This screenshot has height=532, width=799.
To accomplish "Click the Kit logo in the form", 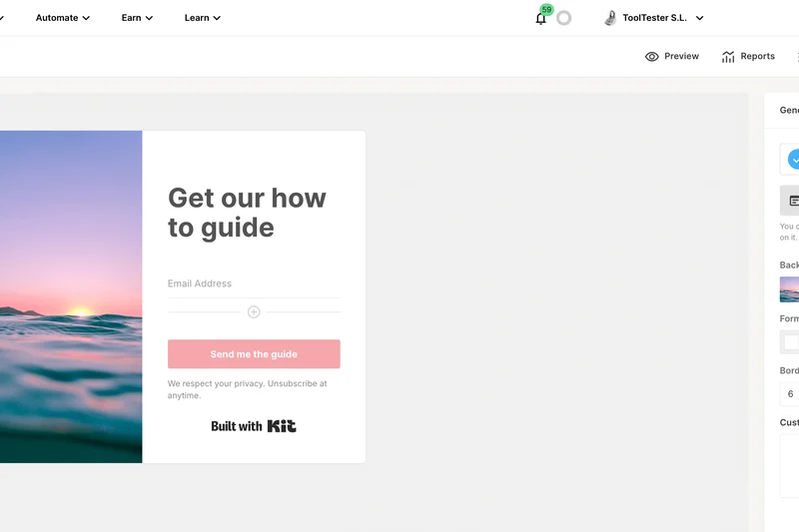I will point(282,426).
